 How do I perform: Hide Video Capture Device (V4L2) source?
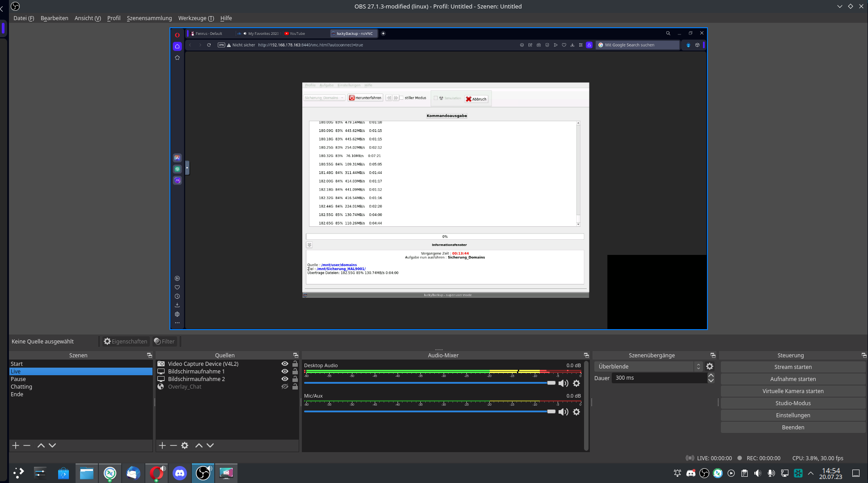tap(285, 364)
